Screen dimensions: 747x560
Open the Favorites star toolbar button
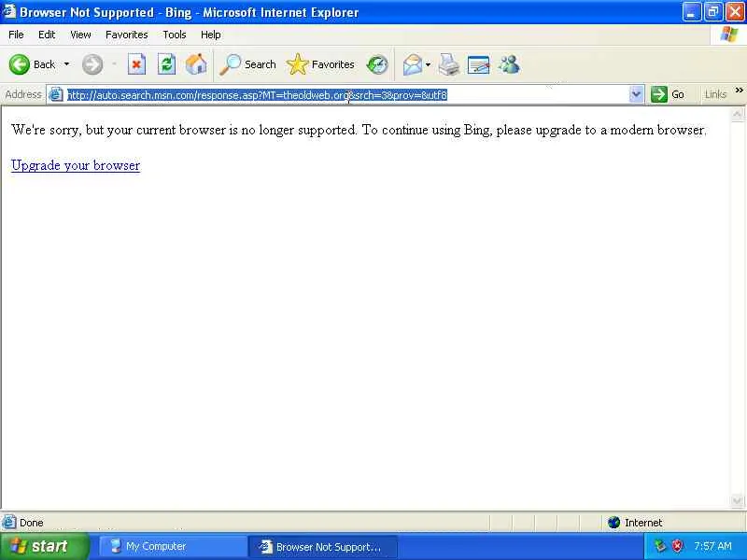tap(320, 64)
